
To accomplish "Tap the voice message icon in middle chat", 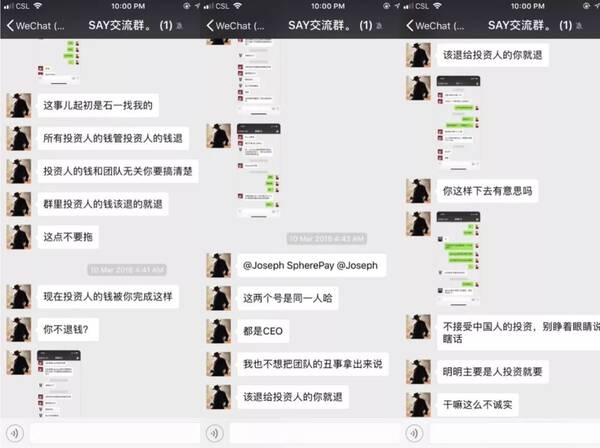I will (x=214, y=433).
